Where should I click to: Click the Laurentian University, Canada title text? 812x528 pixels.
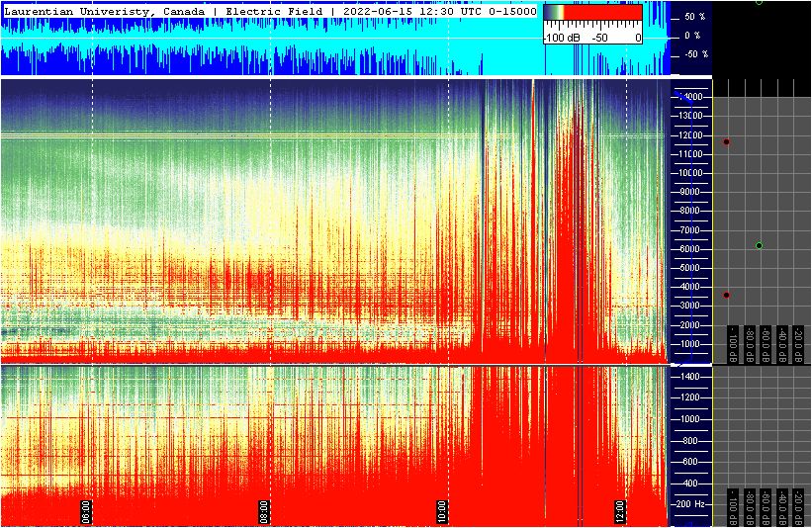point(104,11)
